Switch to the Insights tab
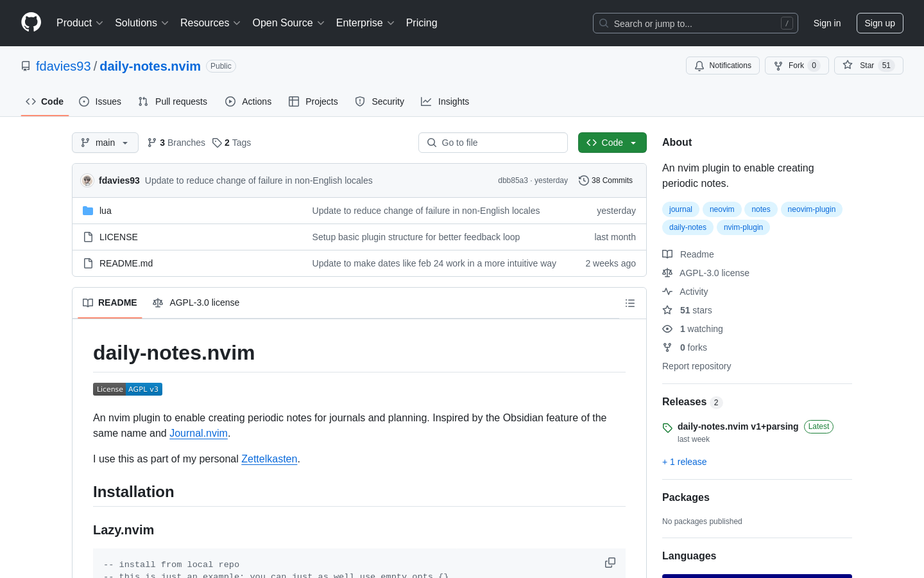The height and width of the screenshot is (578, 924). point(445,101)
